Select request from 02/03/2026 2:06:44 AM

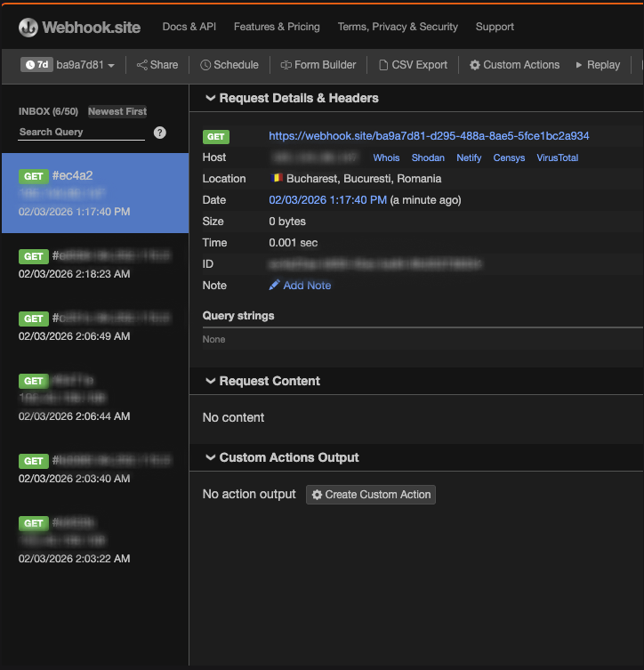click(x=95, y=398)
